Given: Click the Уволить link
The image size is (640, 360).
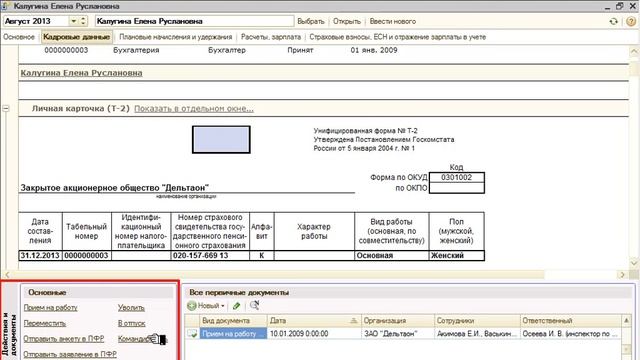Looking at the screenshot, I should (x=131, y=308).
